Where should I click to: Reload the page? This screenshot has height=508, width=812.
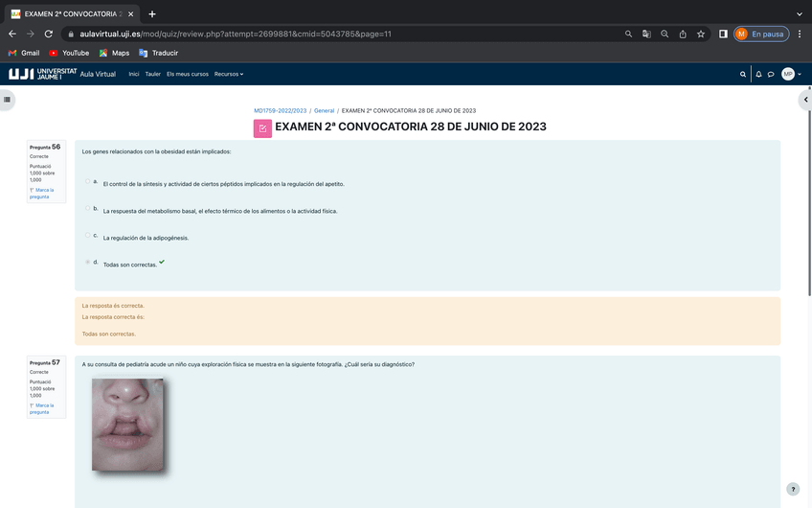pos(49,34)
